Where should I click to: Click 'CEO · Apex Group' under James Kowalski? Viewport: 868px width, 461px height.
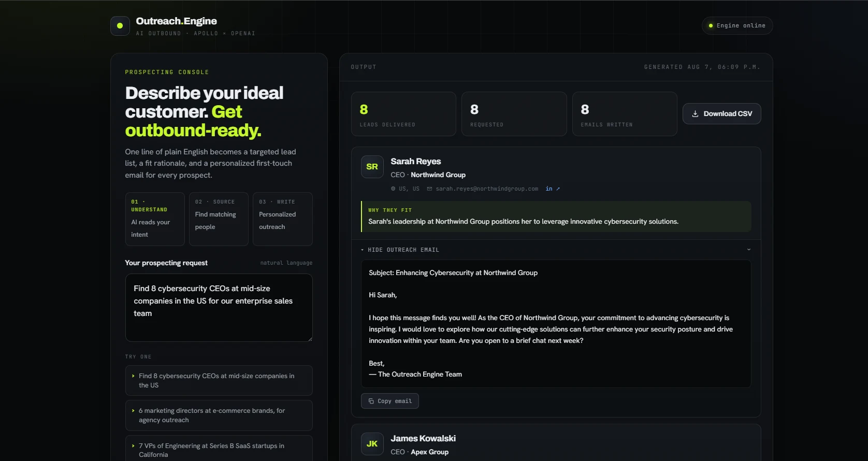pos(419,452)
